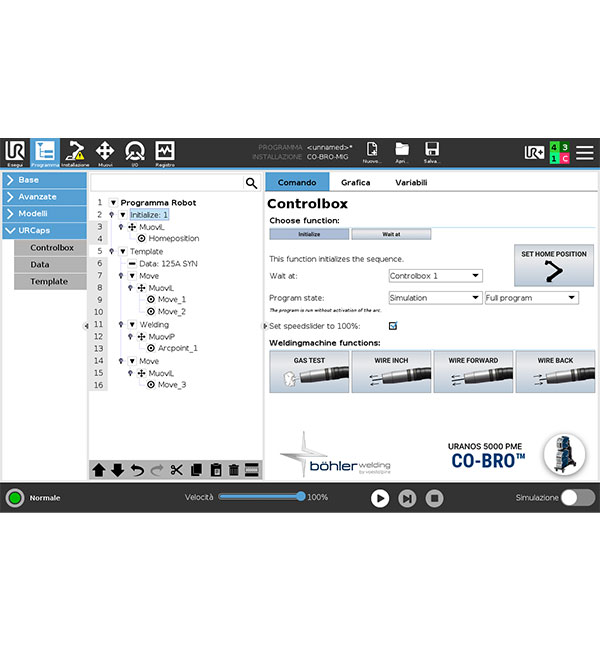Screen dimensions: 600x650
Task: Switch to the Grafica tab
Action: (355, 182)
